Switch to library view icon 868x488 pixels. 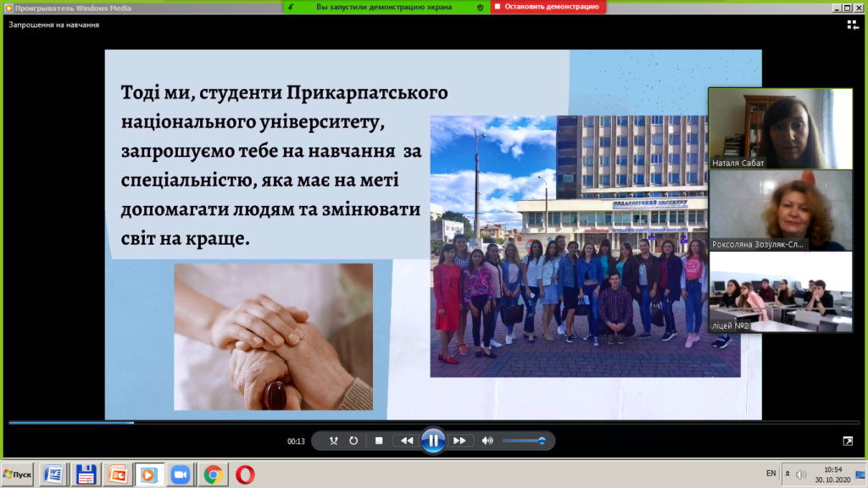pos(853,25)
